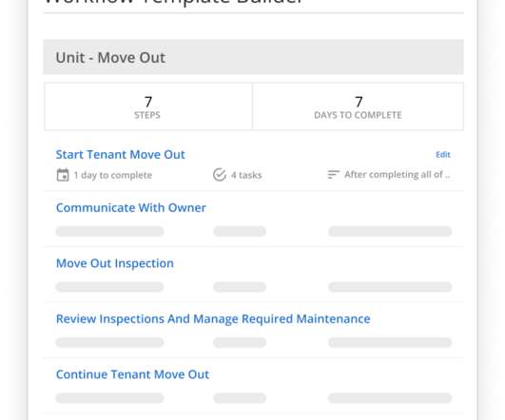Click the 4 tasks label
The height and width of the screenshot is (420, 505).
(246, 175)
